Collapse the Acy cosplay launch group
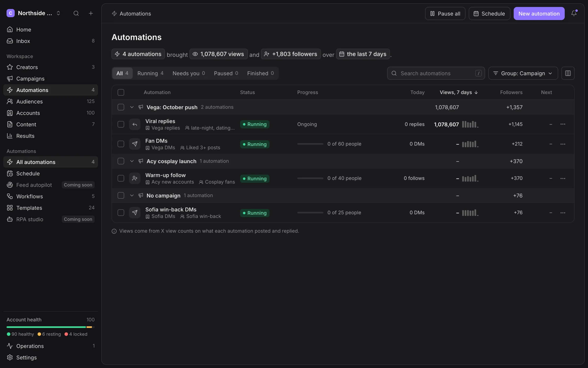This screenshot has height=368, width=588. pos(132,161)
